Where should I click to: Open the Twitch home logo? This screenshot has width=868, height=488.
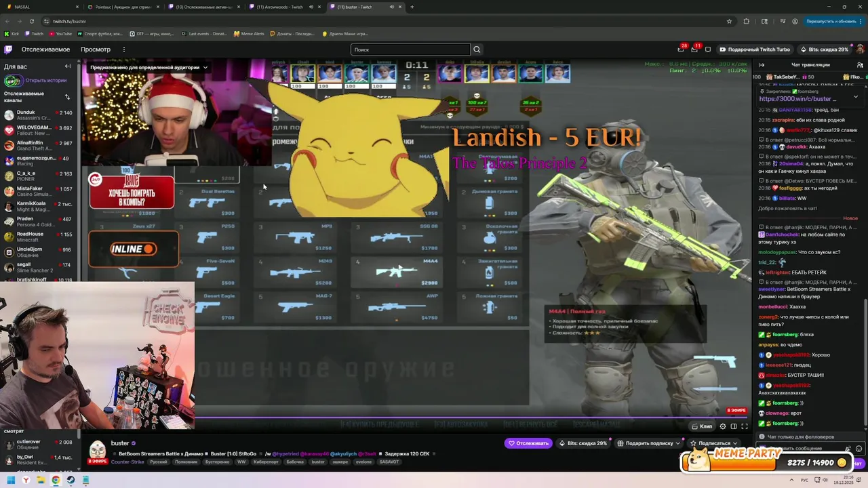pos(8,49)
